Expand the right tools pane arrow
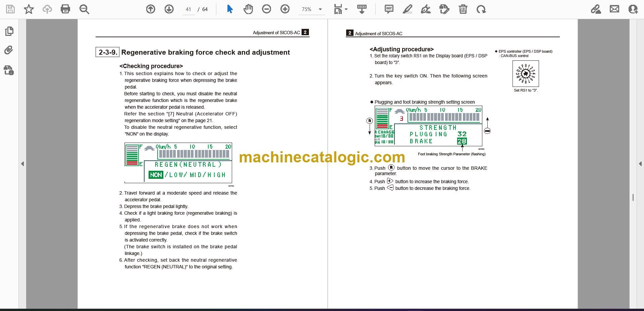Image resolution: width=644 pixels, height=311 pixels. (x=640, y=164)
